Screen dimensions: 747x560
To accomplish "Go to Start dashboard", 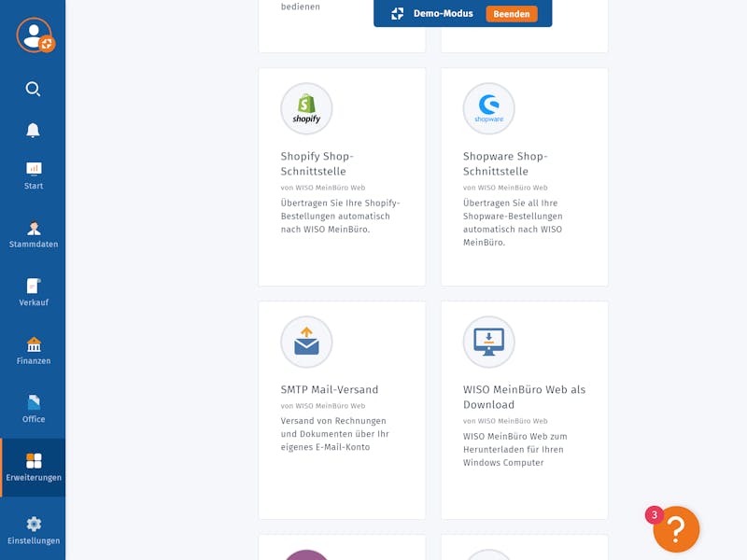I will [x=34, y=175].
